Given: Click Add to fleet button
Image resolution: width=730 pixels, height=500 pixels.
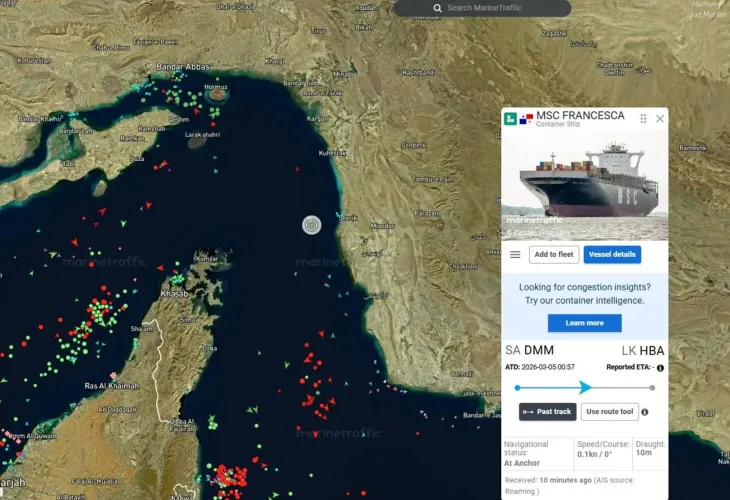Looking at the screenshot, I should coord(553,255).
